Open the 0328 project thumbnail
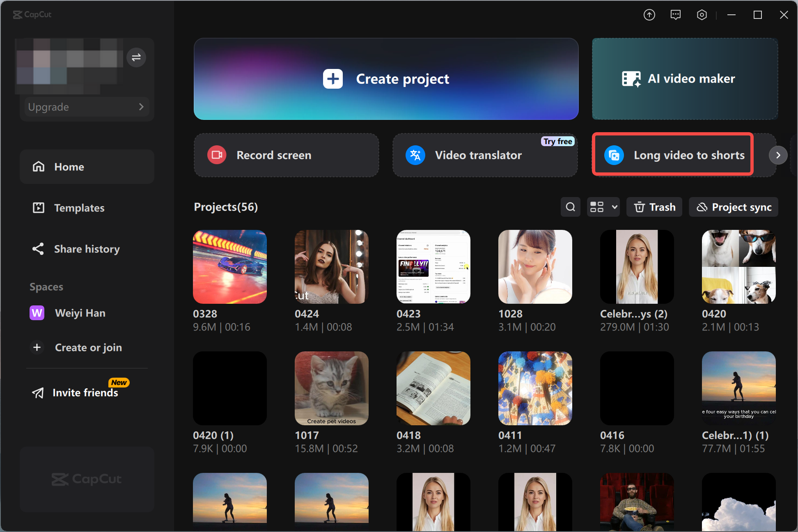798x532 pixels. [x=229, y=266]
